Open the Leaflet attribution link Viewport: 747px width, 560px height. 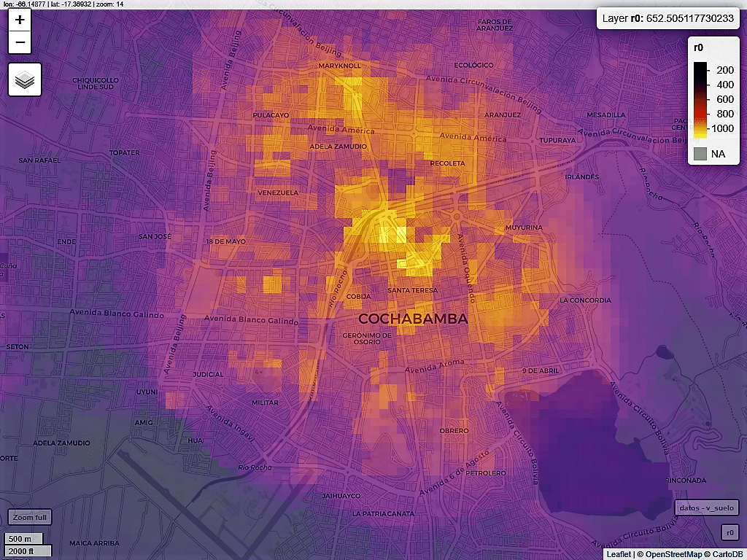pos(619,555)
